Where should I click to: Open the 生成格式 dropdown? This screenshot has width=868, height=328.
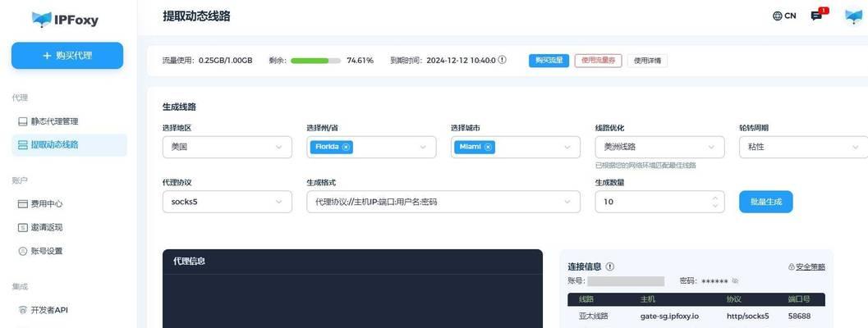[443, 202]
